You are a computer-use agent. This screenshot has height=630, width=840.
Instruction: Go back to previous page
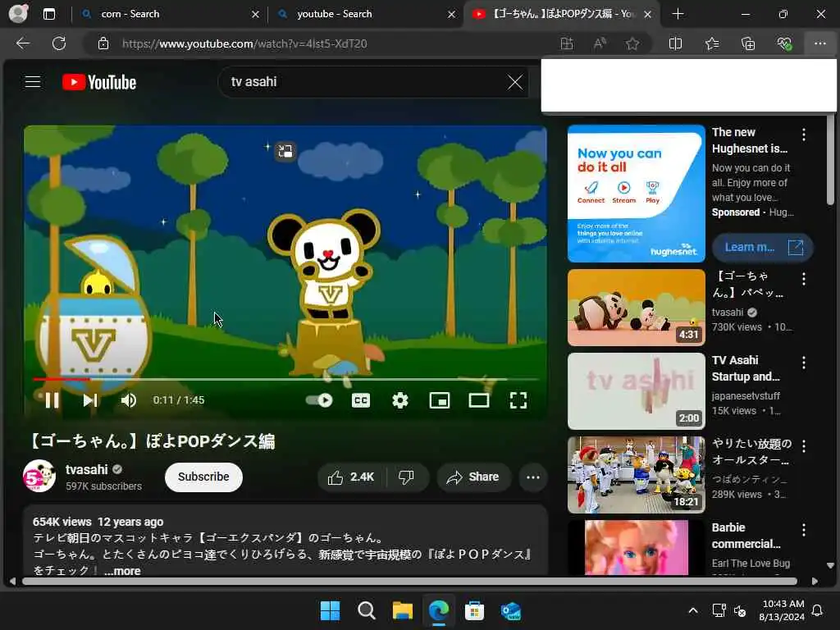point(22,43)
